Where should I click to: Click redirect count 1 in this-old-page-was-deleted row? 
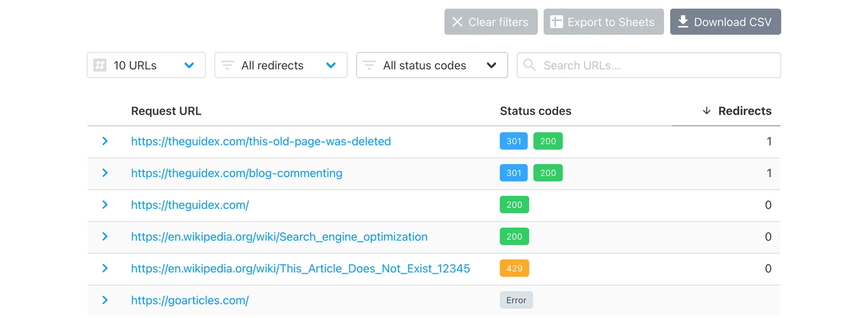(x=769, y=141)
